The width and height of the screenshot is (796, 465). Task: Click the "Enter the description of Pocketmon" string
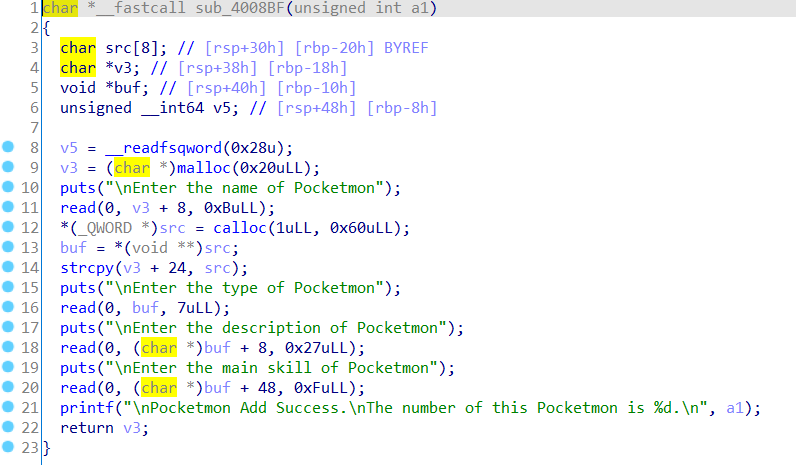pyautogui.click(x=276, y=328)
